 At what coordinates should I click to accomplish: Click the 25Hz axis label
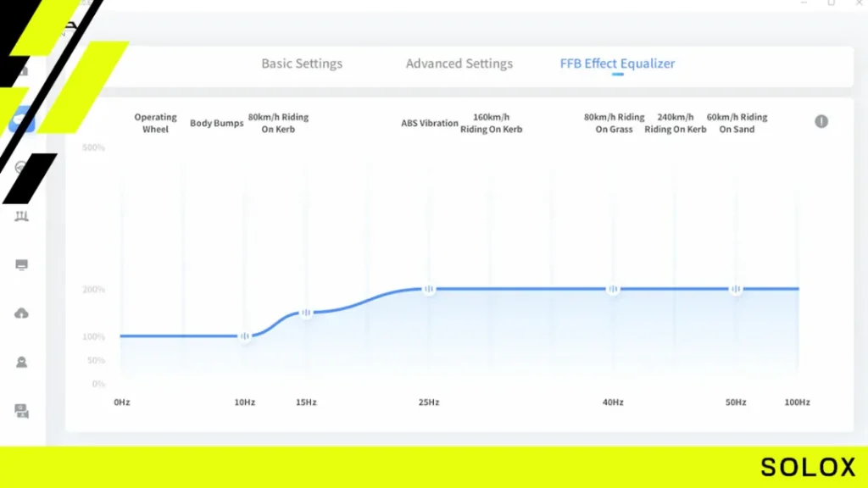point(429,402)
